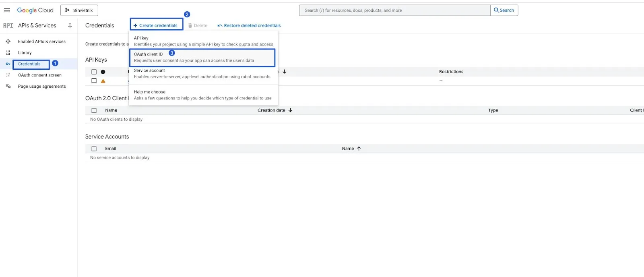The image size is (644, 277).
Task: Select Credentials in the sidebar
Action: [29, 64]
